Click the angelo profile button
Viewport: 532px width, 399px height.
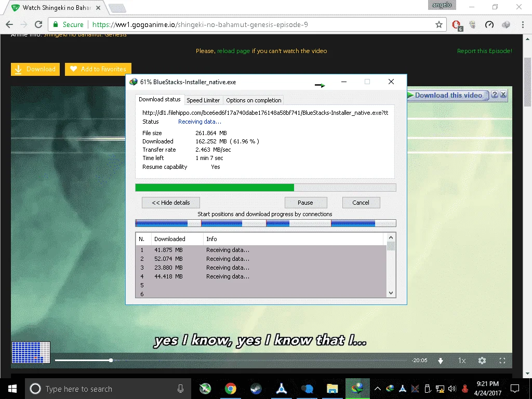pyautogui.click(x=442, y=5)
